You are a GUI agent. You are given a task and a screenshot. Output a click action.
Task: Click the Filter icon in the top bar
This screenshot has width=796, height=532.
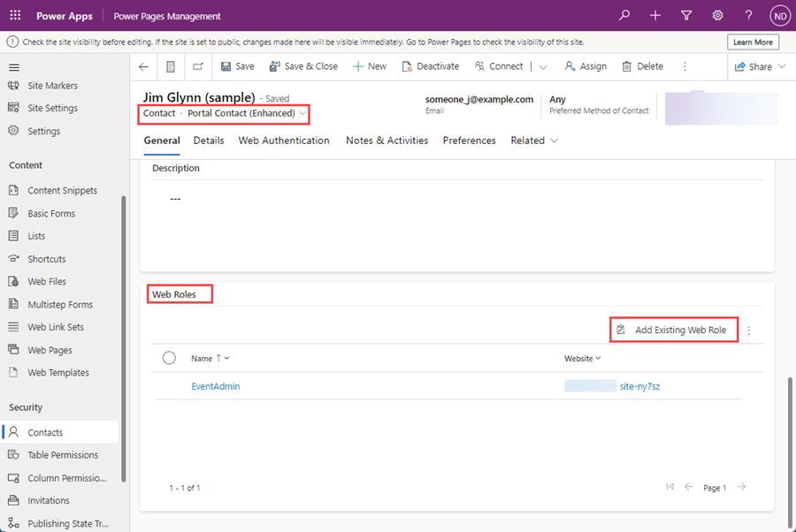coord(686,15)
